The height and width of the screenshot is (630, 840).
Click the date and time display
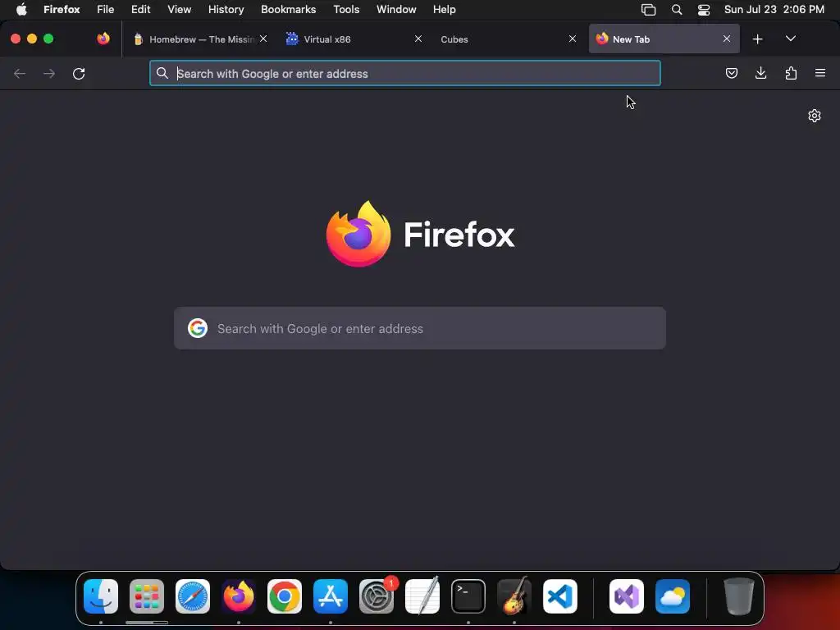click(774, 10)
